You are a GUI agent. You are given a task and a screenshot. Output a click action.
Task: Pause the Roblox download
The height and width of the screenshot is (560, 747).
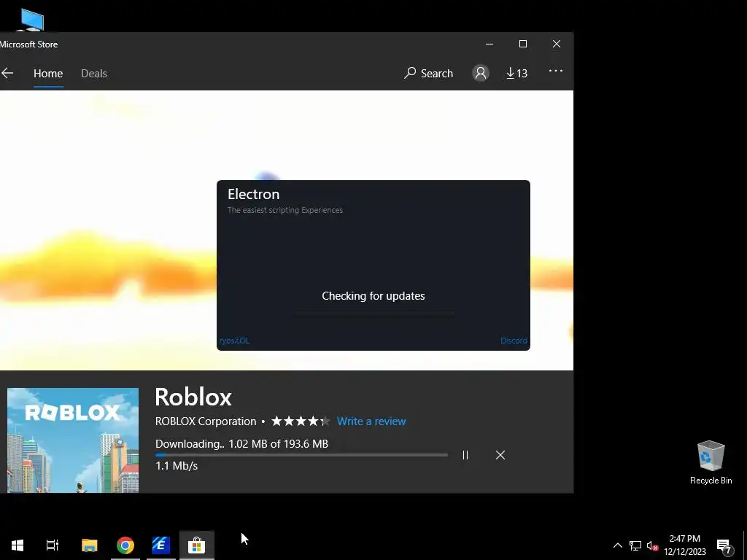(465, 455)
